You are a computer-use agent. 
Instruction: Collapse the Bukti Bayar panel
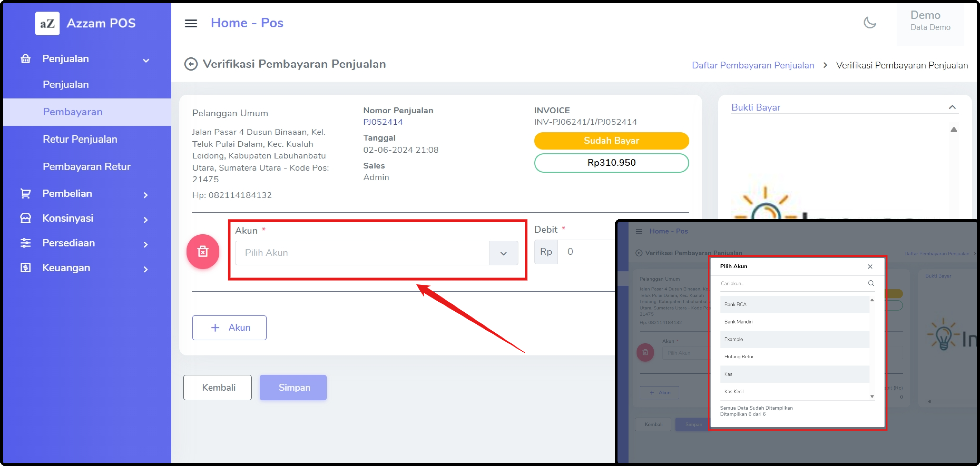[952, 107]
